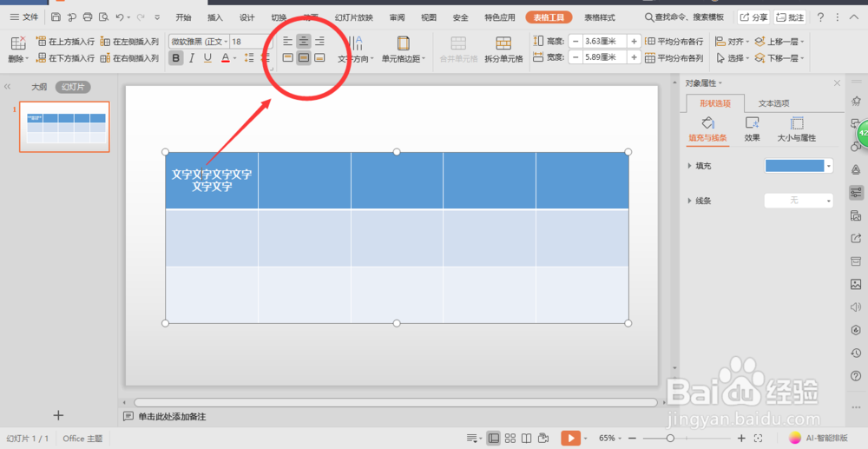Switch to the 设计 tab
This screenshot has width=868, height=449.
(247, 17)
